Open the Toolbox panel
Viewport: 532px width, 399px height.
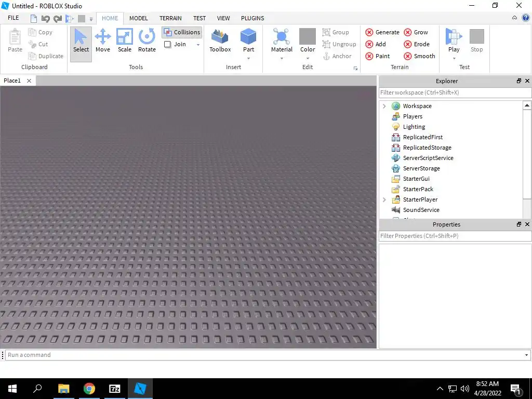click(x=220, y=41)
